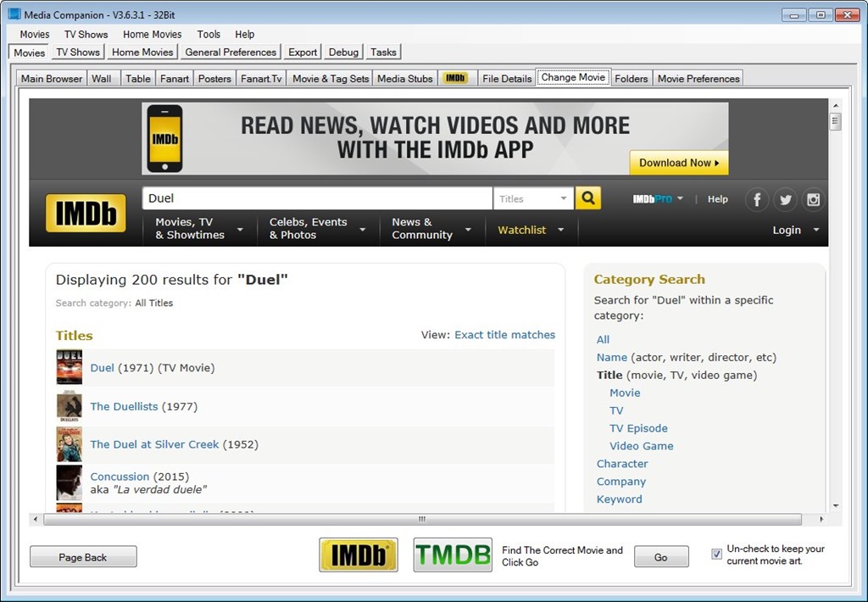Select the Keyword category link
This screenshot has height=602, width=868.
pos(619,499)
